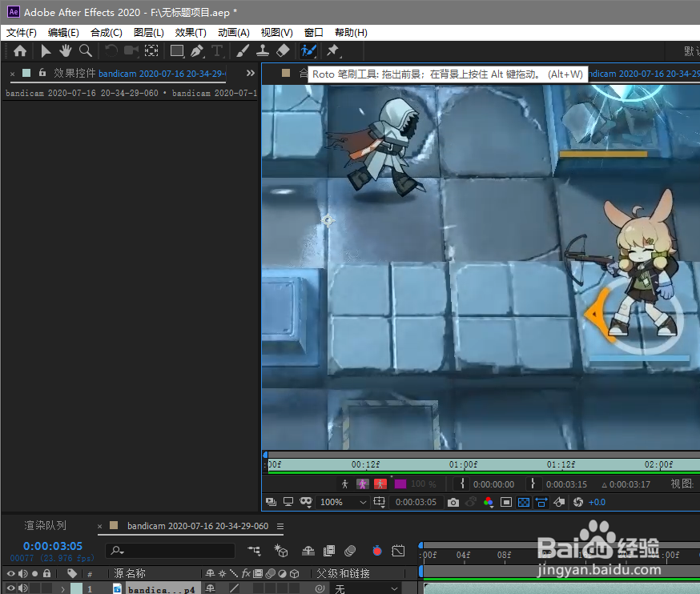The height and width of the screenshot is (594, 700).
Task: Open the Graph Editor icon
Action: point(398,551)
